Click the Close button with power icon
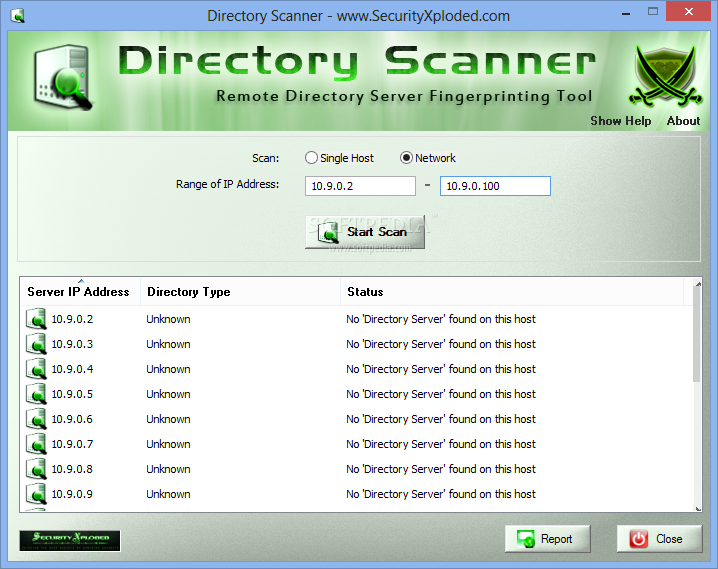 point(659,539)
